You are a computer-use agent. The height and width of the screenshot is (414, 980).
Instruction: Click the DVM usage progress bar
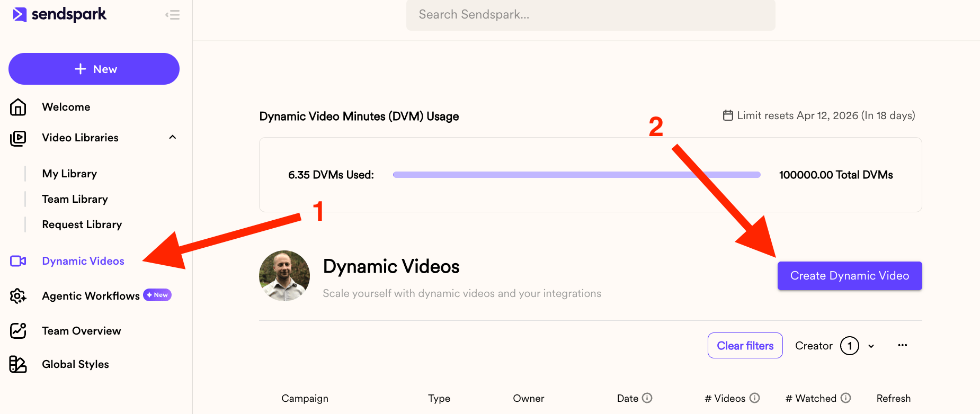[577, 175]
